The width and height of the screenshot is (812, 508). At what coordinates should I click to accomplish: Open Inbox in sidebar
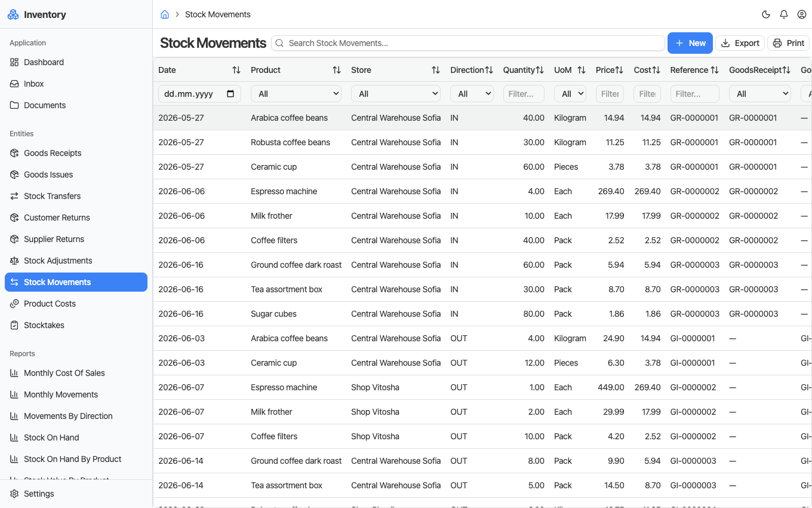click(x=76, y=84)
